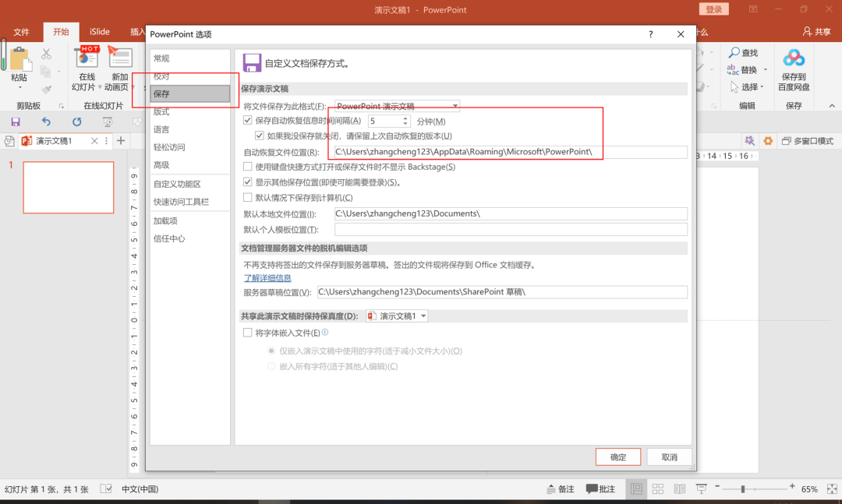Click the 确定 OK button

pyautogui.click(x=618, y=456)
